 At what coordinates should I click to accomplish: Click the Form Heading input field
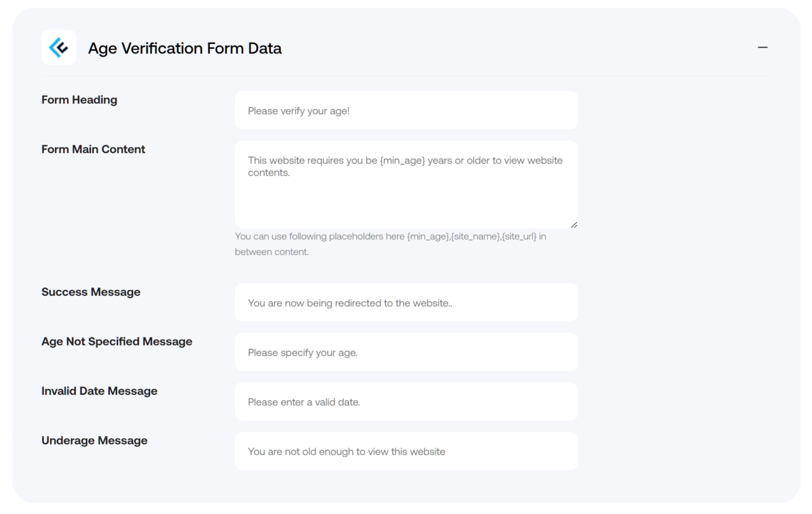(406, 110)
